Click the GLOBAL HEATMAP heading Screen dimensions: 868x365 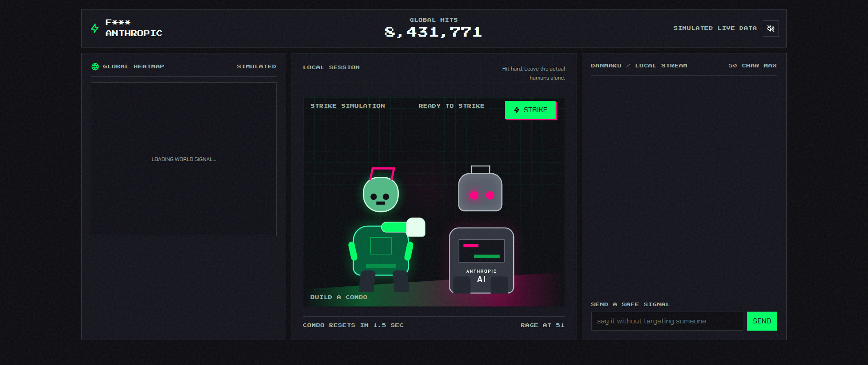[133, 66]
